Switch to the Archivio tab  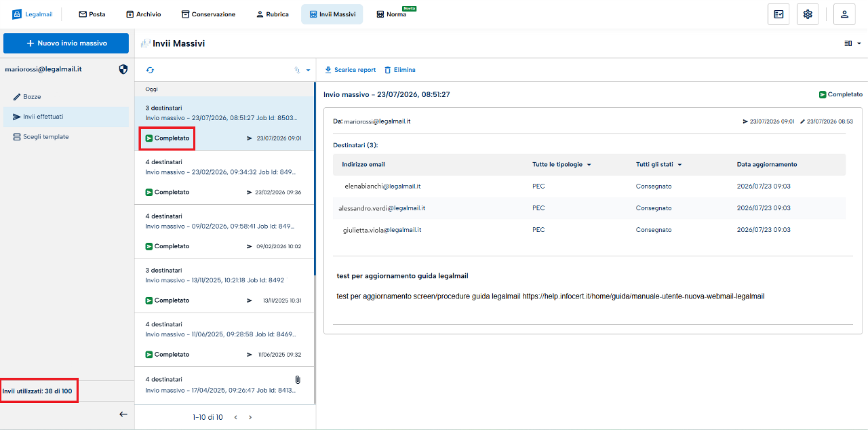click(x=144, y=14)
